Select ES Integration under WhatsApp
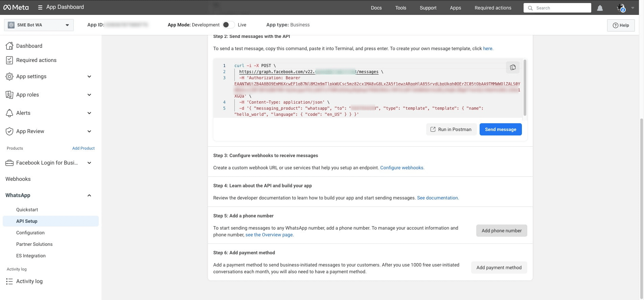The width and height of the screenshot is (644, 300). 51,256
